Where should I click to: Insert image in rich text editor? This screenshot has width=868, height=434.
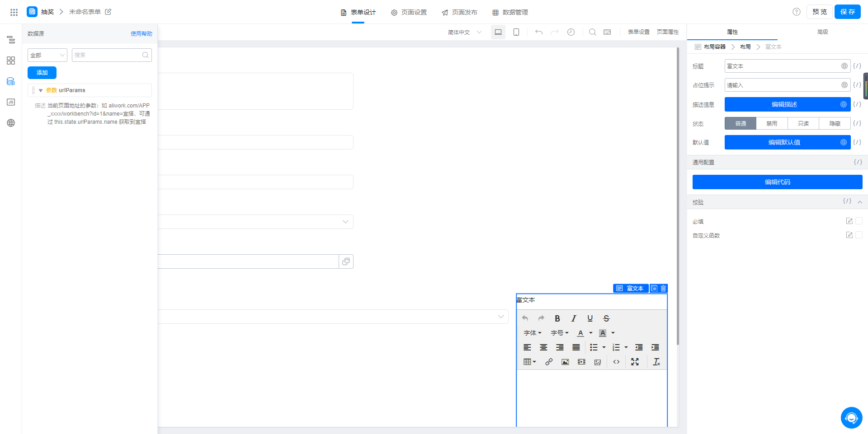point(565,362)
